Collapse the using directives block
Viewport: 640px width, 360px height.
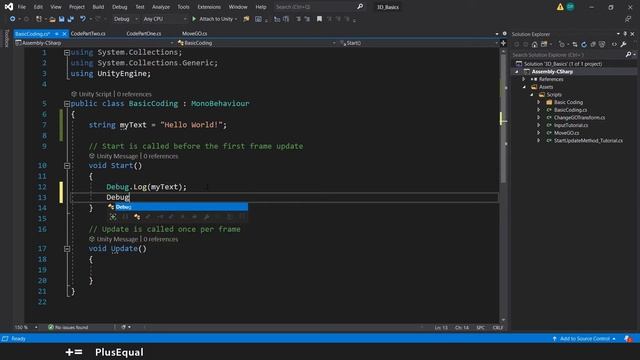coord(67,53)
